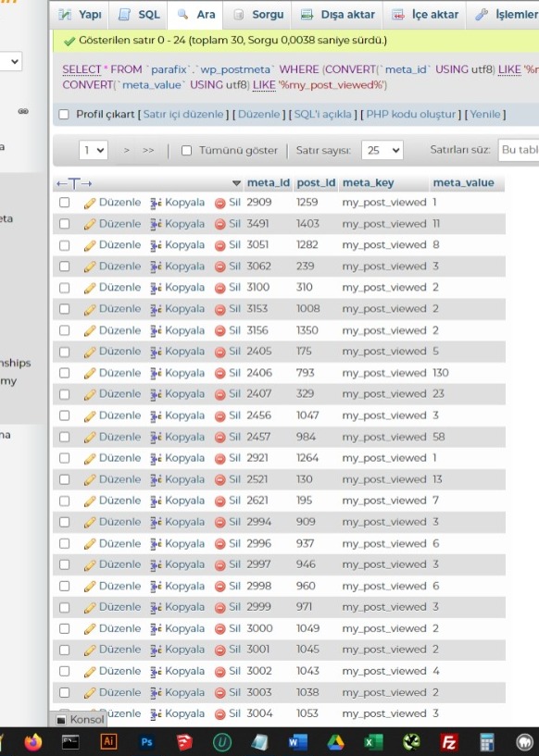Open the page number dropdown

pos(94,150)
